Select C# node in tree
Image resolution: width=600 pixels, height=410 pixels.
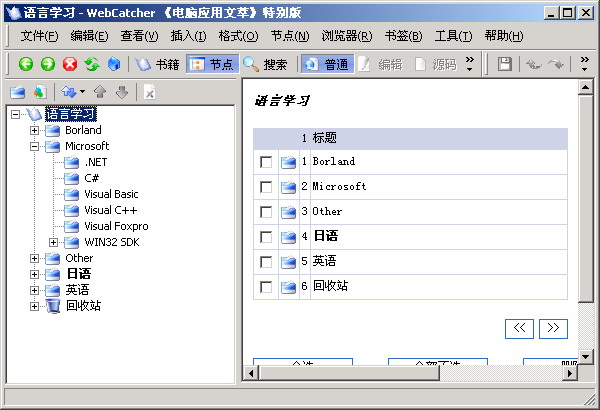(91, 178)
